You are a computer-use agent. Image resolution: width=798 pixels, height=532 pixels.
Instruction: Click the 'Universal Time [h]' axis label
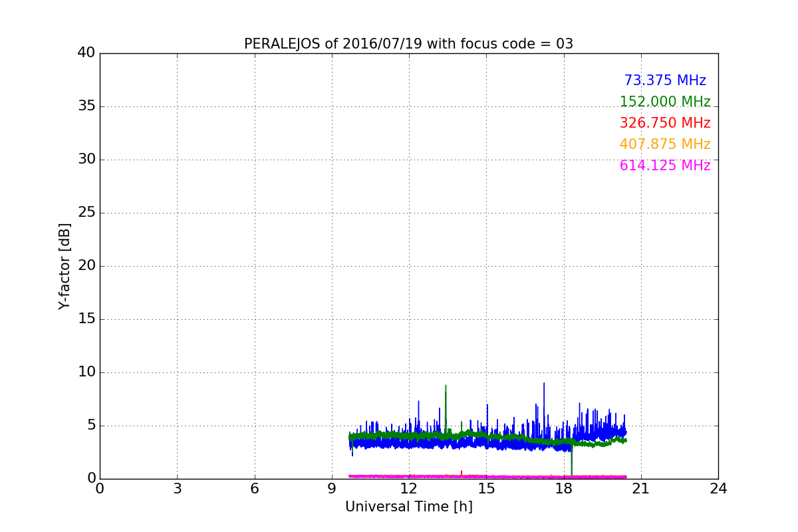tap(409, 507)
